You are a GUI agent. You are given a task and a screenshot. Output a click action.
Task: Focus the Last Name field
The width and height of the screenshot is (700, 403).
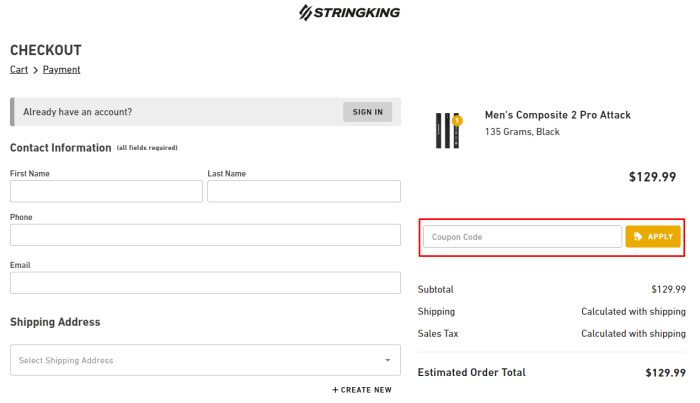304,191
